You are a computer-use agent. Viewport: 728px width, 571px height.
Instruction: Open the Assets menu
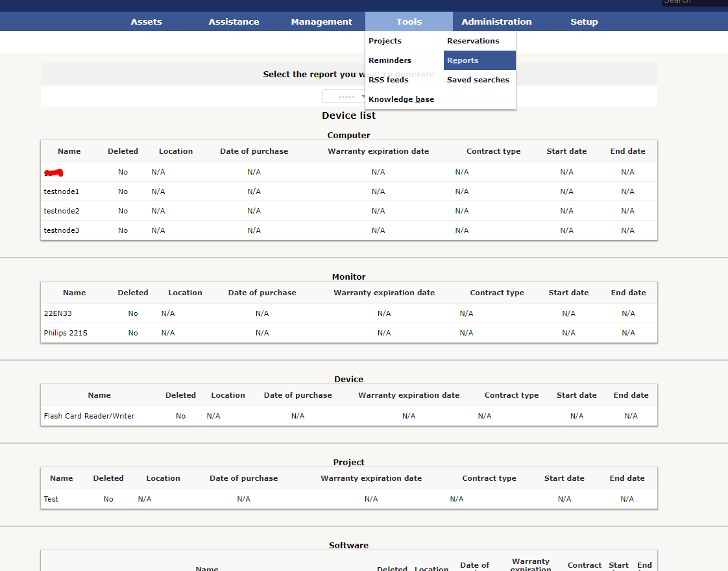coord(146,22)
